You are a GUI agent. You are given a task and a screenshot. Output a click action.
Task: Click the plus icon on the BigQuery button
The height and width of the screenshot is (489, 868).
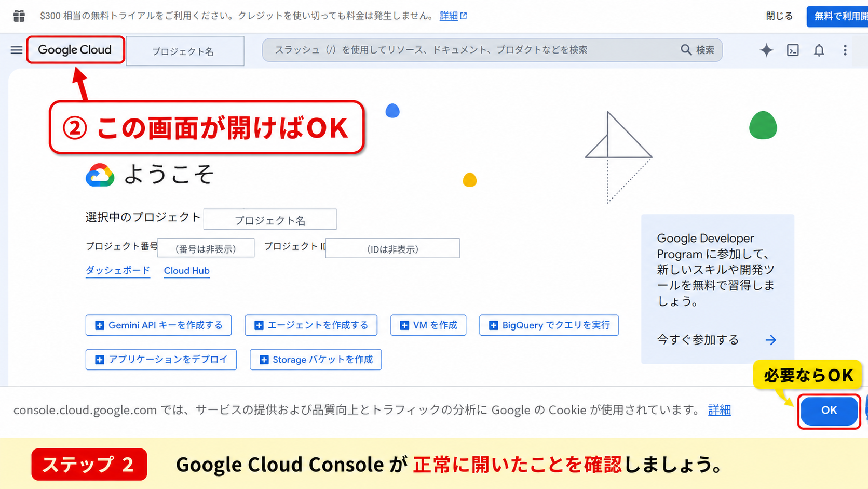click(493, 325)
